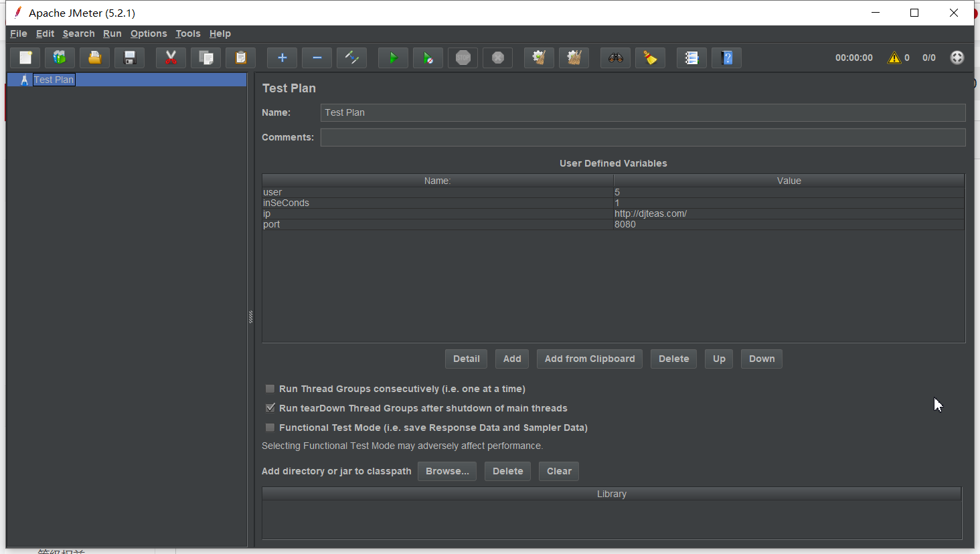
Task: Click the Comments input field
Action: point(643,137)
